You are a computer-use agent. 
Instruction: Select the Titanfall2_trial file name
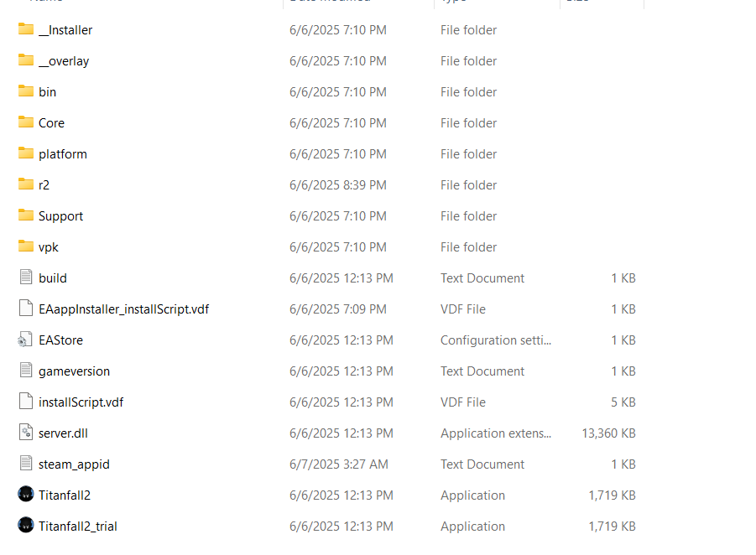click(78, 526)
